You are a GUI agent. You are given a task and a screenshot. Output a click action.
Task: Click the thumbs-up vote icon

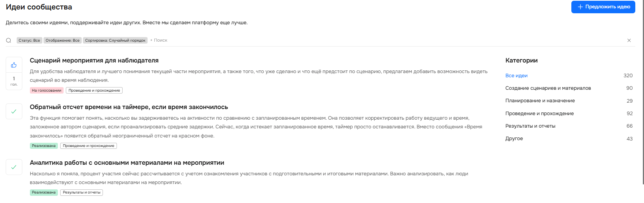(x=14, y=65)
